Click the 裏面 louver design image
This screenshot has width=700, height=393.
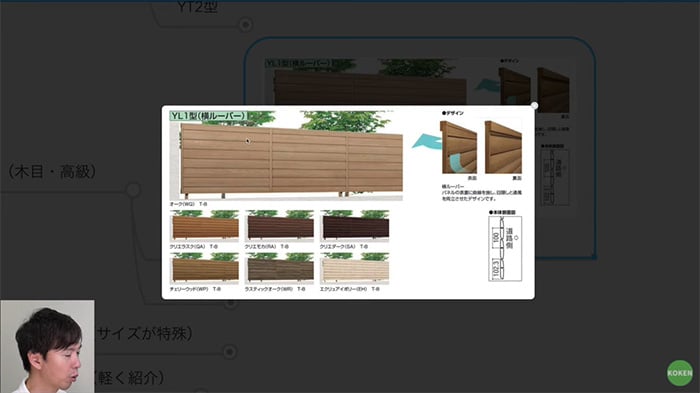[x=503, y=147]
